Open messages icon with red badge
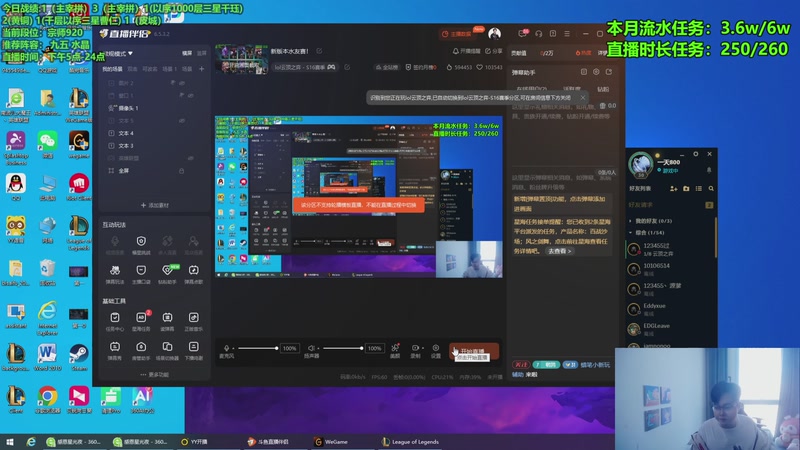The width and height of the screenshot is (800, 450). (522, 34)
